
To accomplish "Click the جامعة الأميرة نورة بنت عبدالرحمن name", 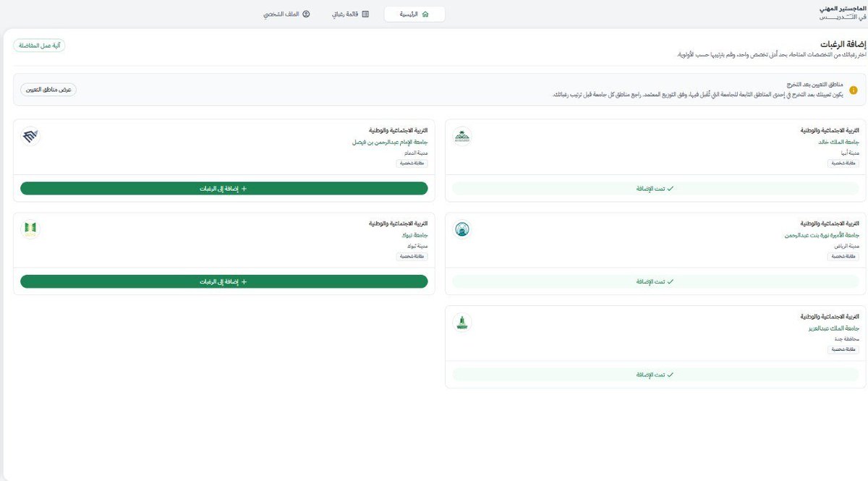I will (822, 235).
